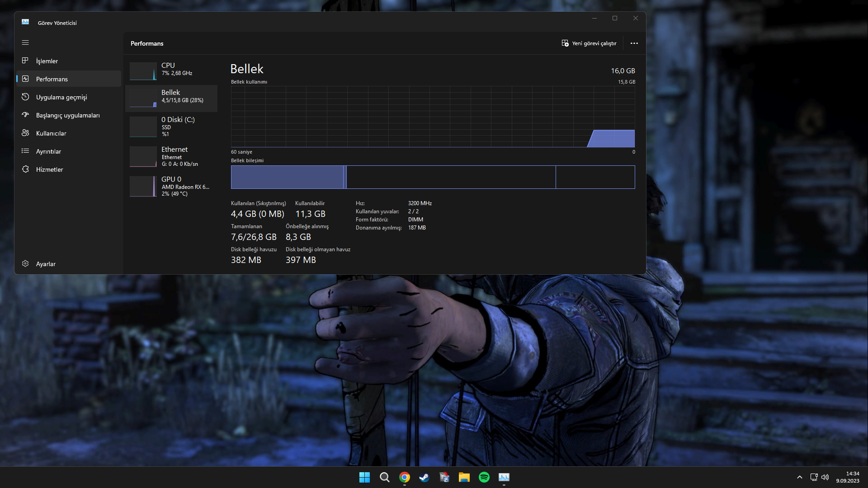Viewport: 868px width, 488px height.
Task: Click the Bellek bileşimi composition bar
Action: (433, 177)
